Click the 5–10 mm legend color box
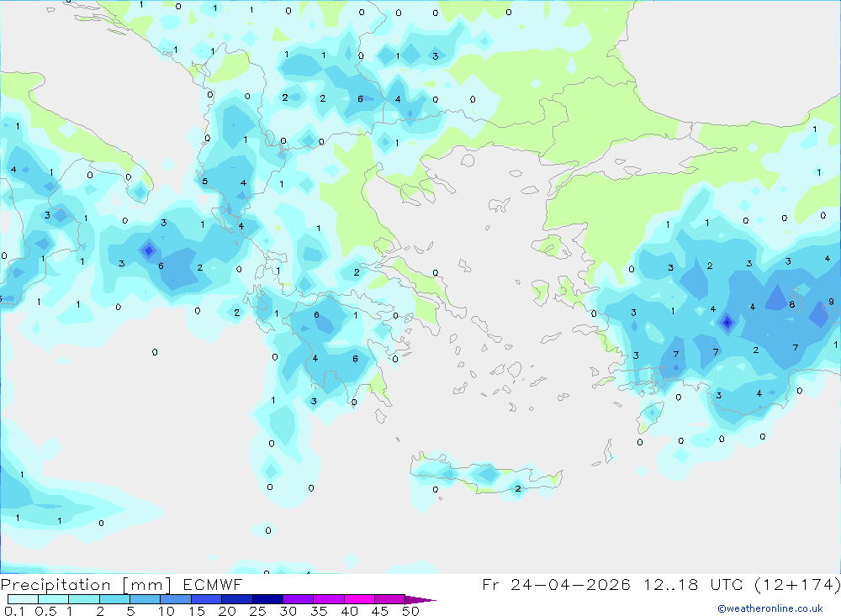This screenshot has width=841, height=616. pos(145,599)
